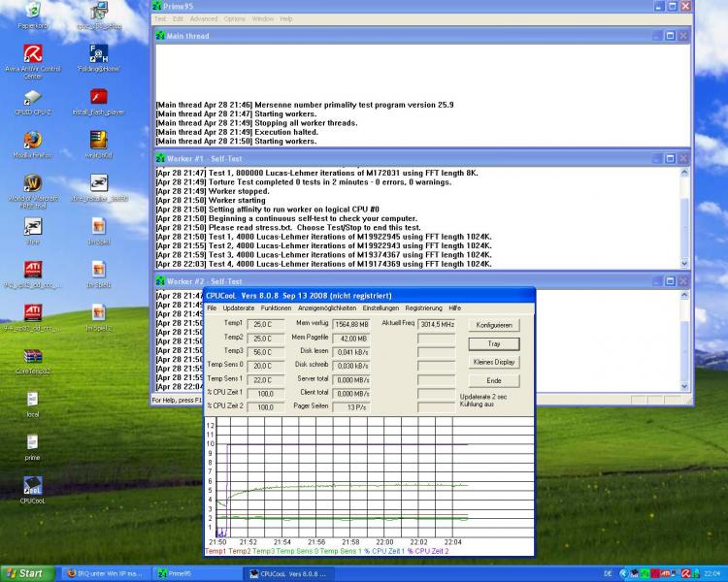Open Avira AntiVir Control Center desktop icon
The height and width of the screenshot is (582, 728).
click(x=32, y=54)
